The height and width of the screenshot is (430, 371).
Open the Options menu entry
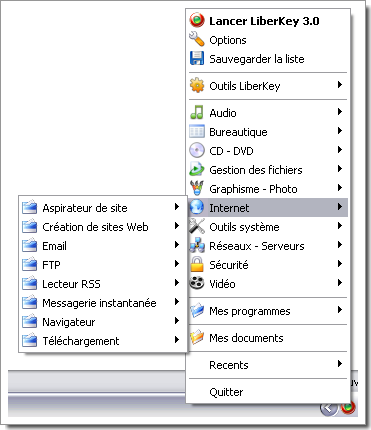228,40
